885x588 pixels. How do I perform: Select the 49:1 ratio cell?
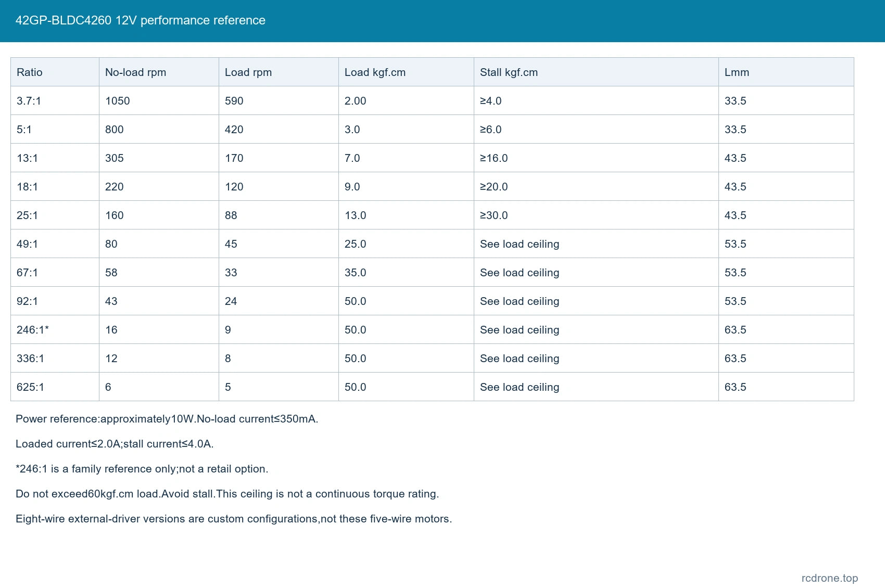coord(55,244)
